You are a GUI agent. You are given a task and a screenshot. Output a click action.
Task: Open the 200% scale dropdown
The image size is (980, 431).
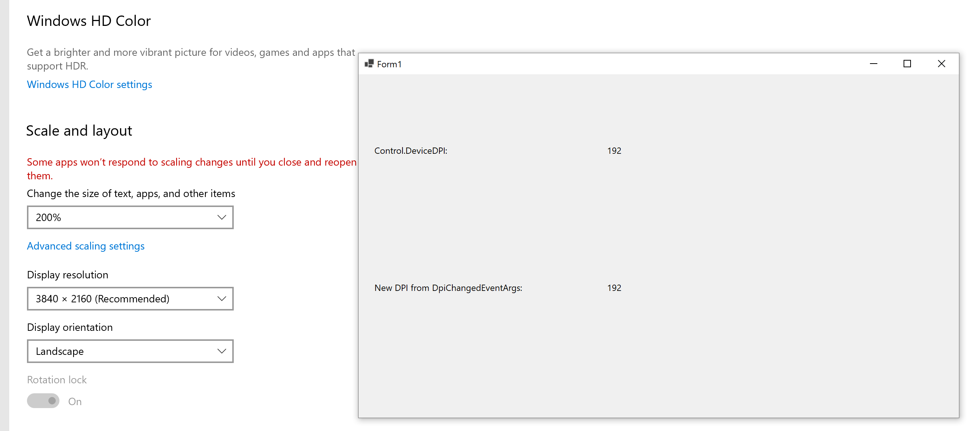point(130,217)
